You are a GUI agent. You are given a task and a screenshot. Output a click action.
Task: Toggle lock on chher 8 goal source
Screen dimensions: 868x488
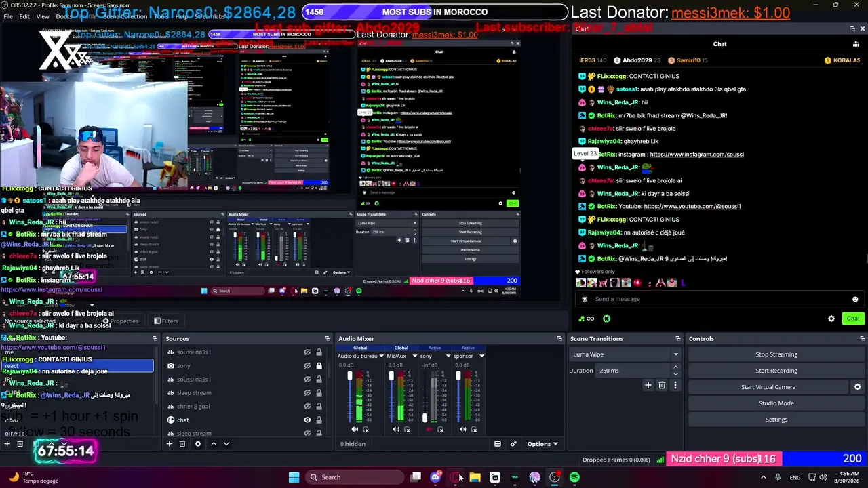[x=319, y=407]
